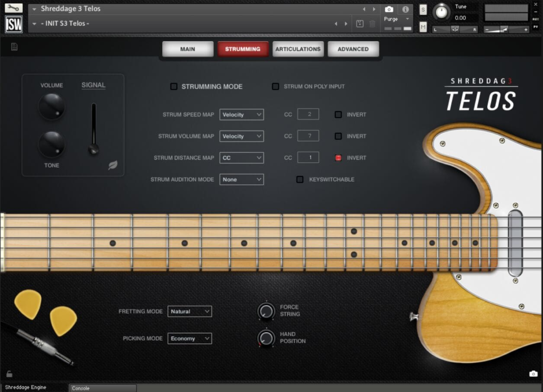Click the camera snapshot icon in header
543x392 pixels.
pyautogui.click(x=389, y=9)
